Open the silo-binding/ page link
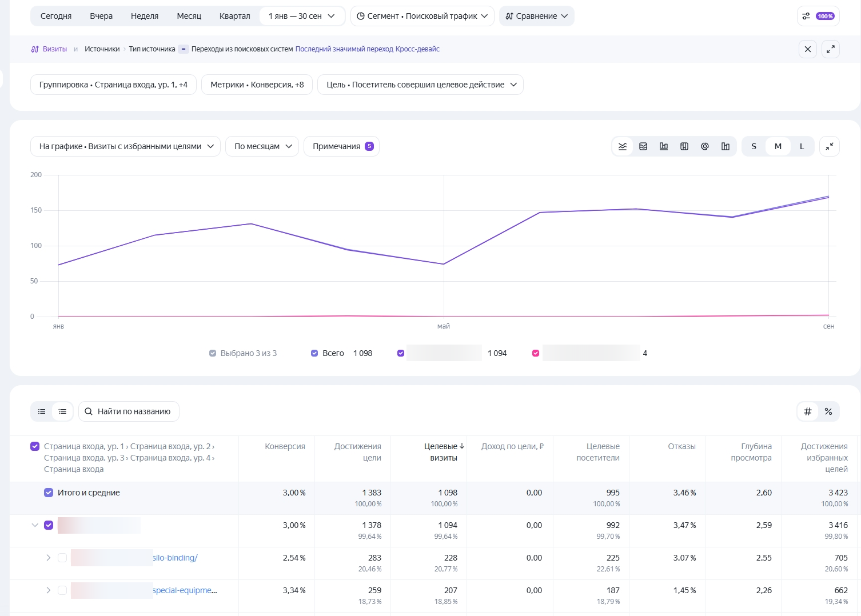This screenshot has height=616, width=861. [x=175, y=558]
